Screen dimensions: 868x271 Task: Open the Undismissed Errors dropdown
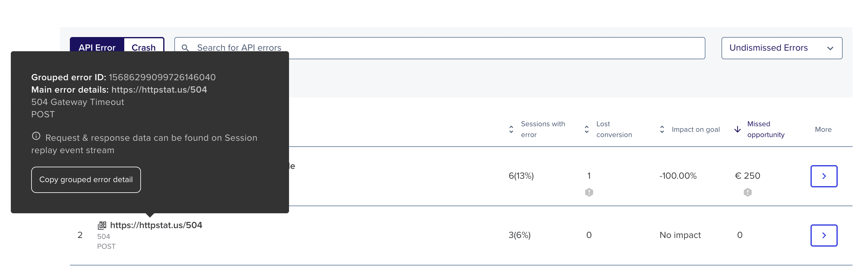click(781, 48)
